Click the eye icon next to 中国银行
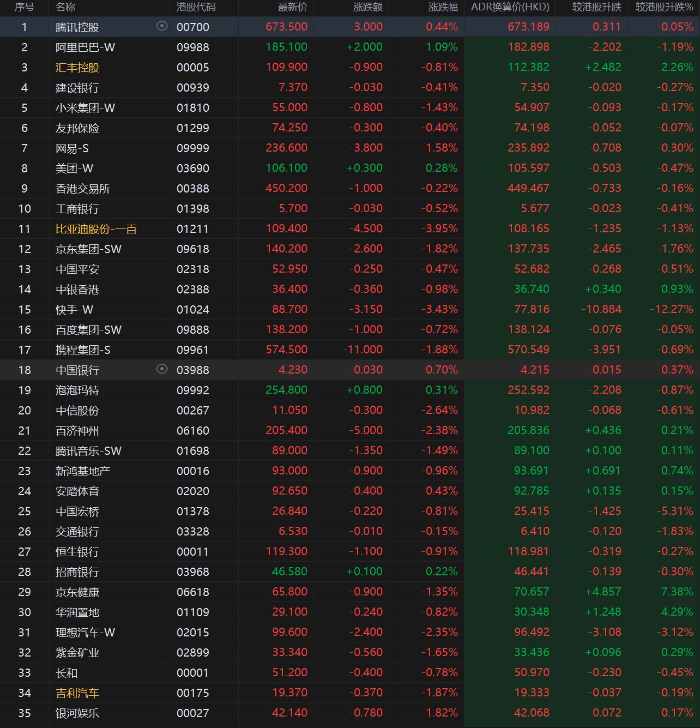Image resolution: width=700 pixels, height=728 pixels. coord(162,370)
